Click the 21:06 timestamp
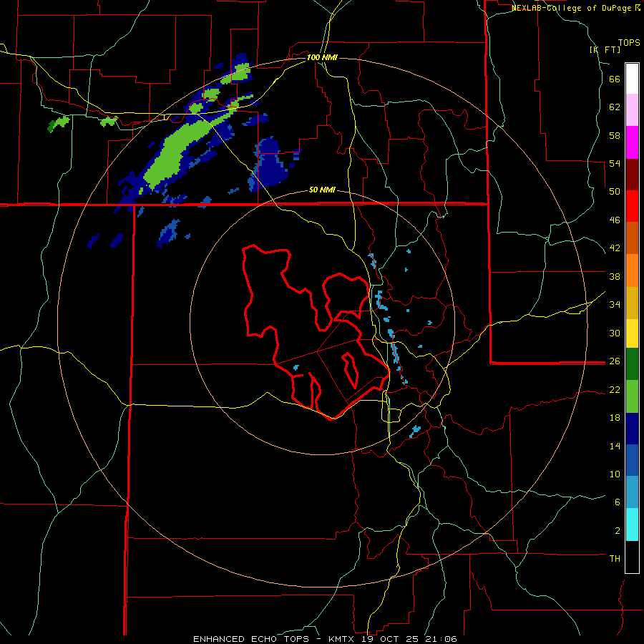The image size is (644, 644). click(x=443, y=639)
